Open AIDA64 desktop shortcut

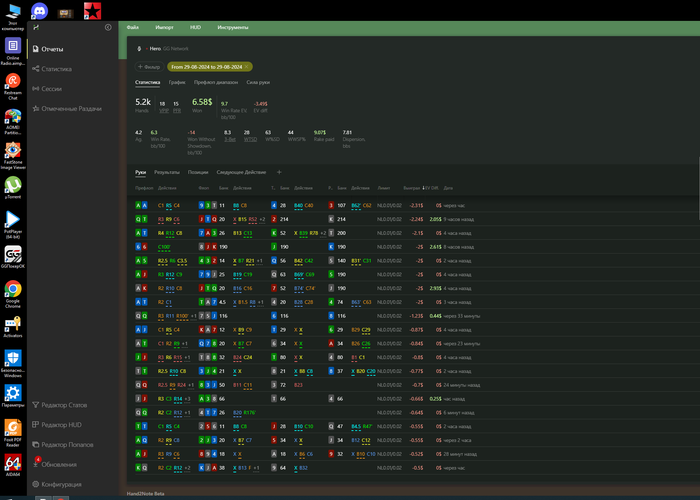tap(13, 465)
